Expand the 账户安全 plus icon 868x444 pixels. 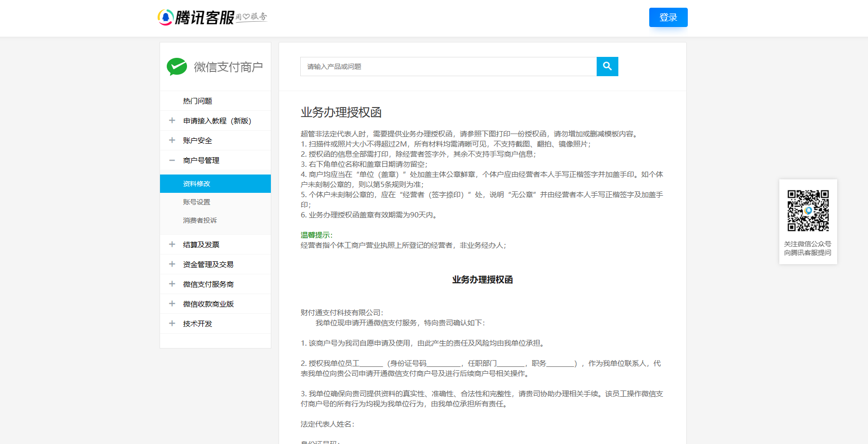point(172,140)
